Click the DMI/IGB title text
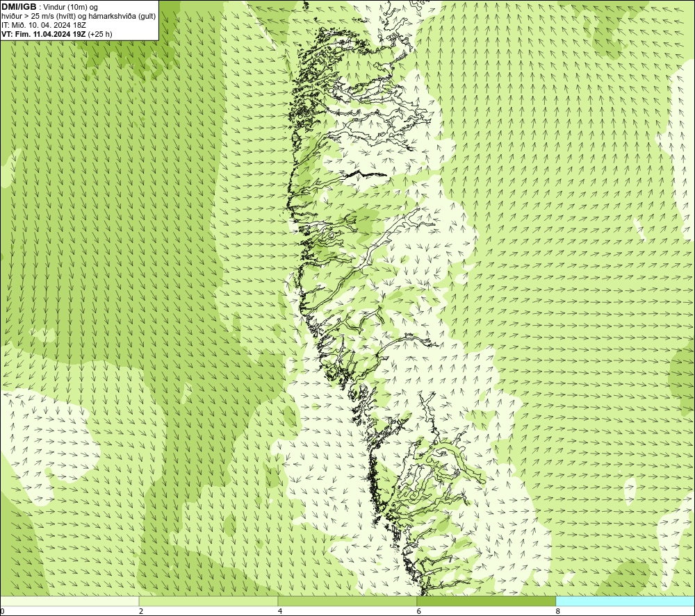695x616 pixels. point(19,7)
